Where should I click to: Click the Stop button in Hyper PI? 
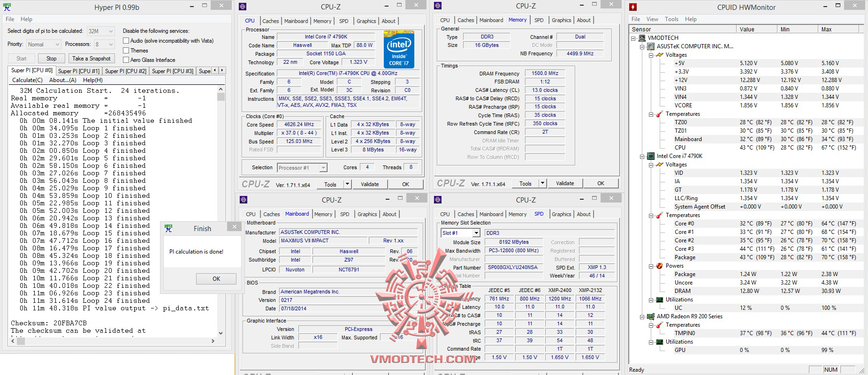[x=52, y=59]
